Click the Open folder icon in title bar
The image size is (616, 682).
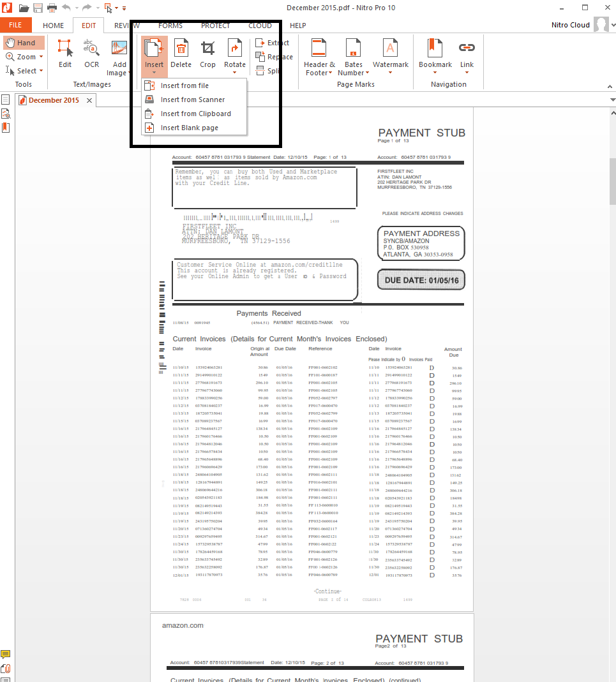24,8
